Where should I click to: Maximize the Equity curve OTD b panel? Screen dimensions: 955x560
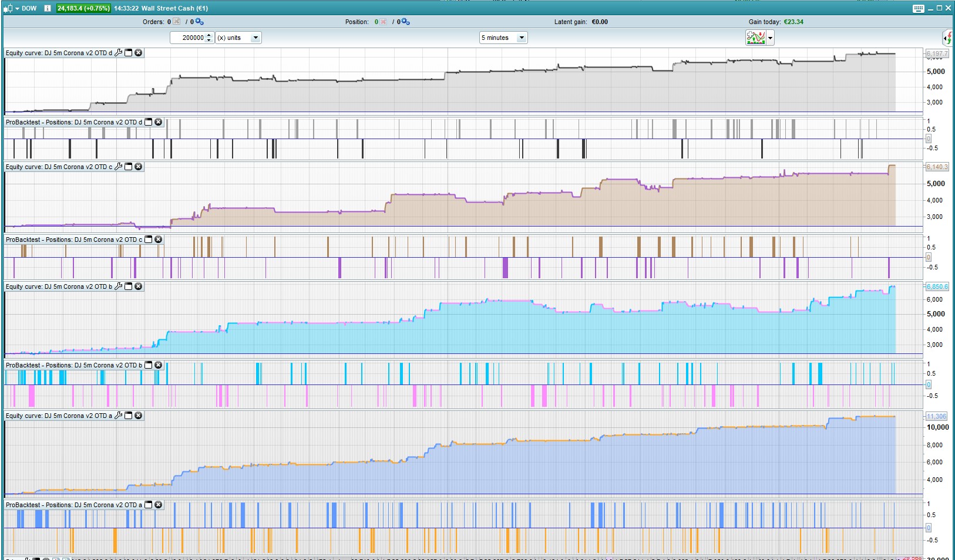pos(129,286)
